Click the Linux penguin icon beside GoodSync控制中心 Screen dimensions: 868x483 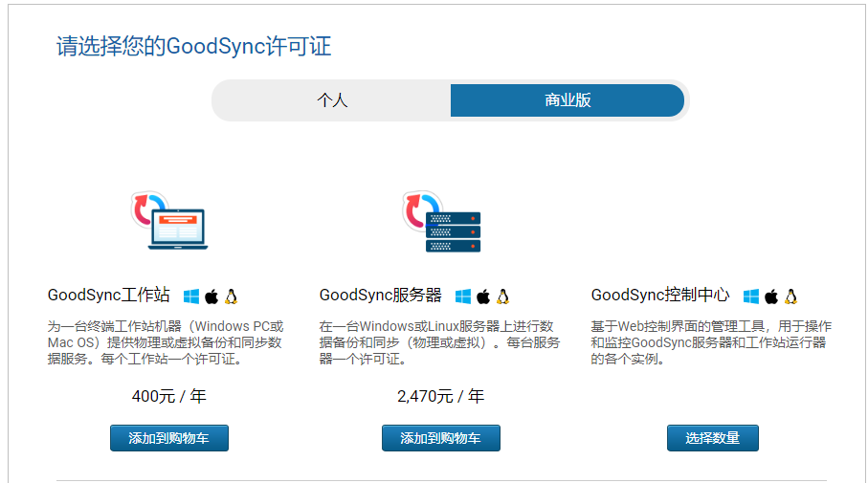[x=790, y=296]
